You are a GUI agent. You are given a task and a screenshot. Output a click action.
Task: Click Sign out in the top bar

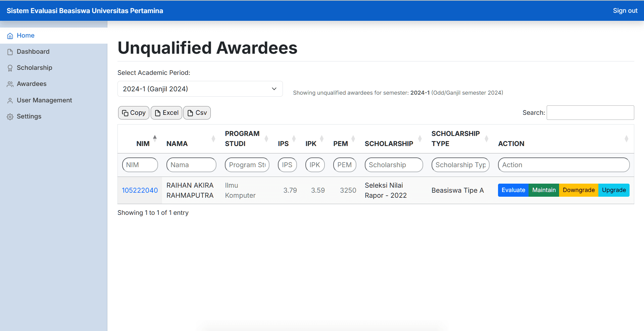tap(625, 11)
